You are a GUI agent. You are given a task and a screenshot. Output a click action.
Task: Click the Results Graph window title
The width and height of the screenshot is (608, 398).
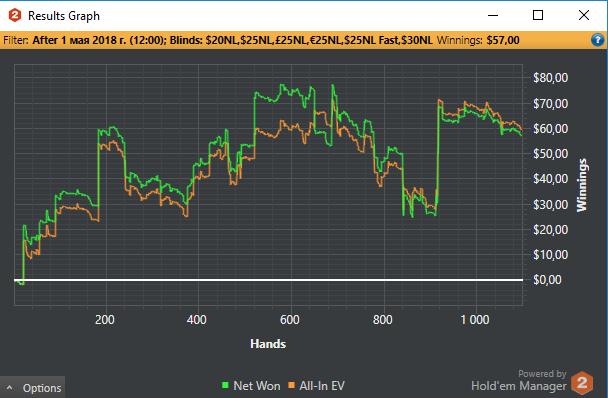[64, 16]
